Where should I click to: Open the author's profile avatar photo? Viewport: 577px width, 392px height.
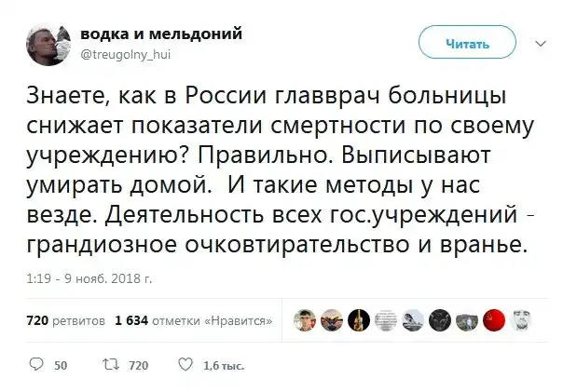(47, 43)
